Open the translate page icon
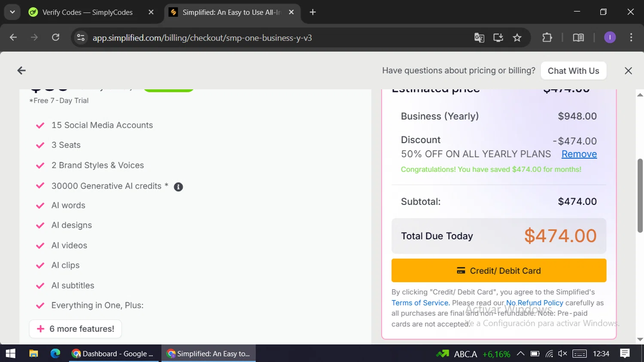Viewport: 644px width, 362px height. pyautogui.click(x=479, y=38)
